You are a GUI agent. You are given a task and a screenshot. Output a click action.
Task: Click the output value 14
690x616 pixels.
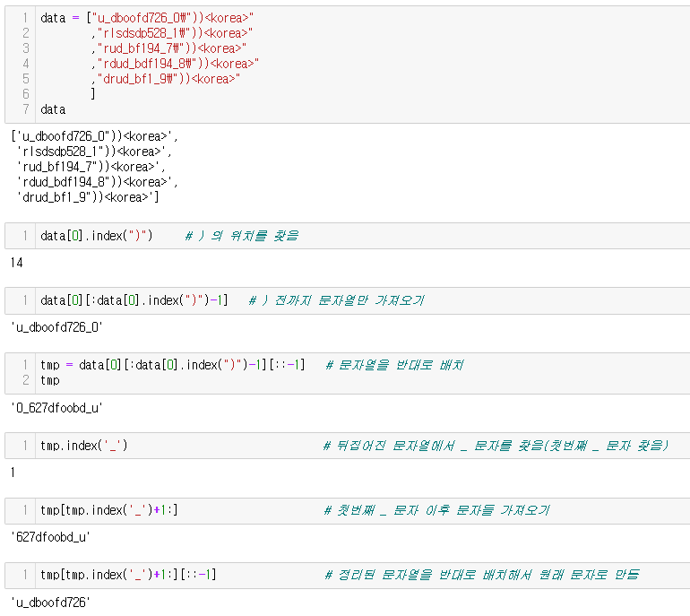click(17, 263)
